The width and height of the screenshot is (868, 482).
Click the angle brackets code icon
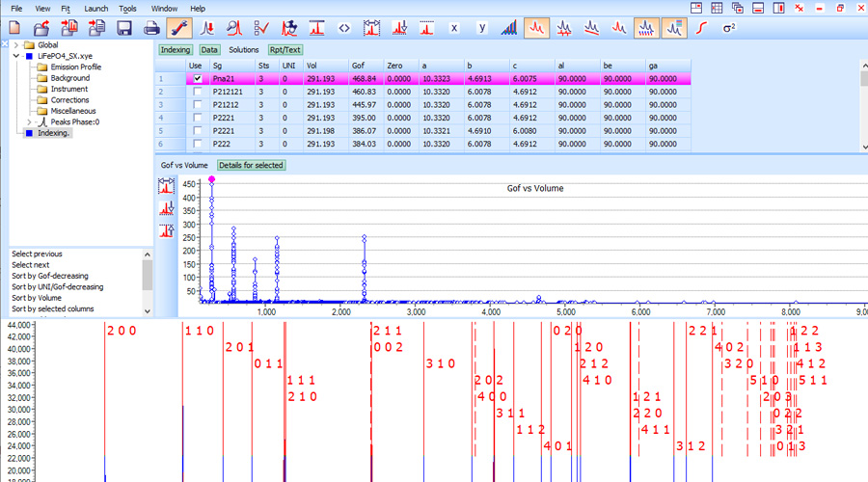click(344, 28)
